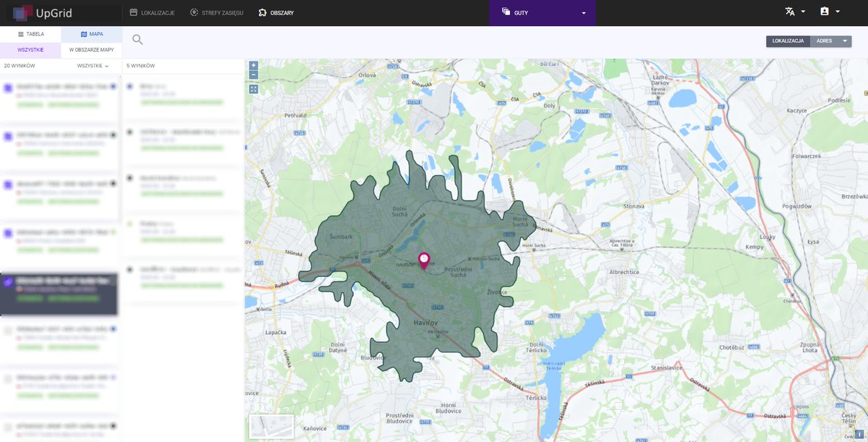Viewport: 868px width, 442px height.
Task: Toggle map fullscreen mode
Action: (x=253, y=89)
